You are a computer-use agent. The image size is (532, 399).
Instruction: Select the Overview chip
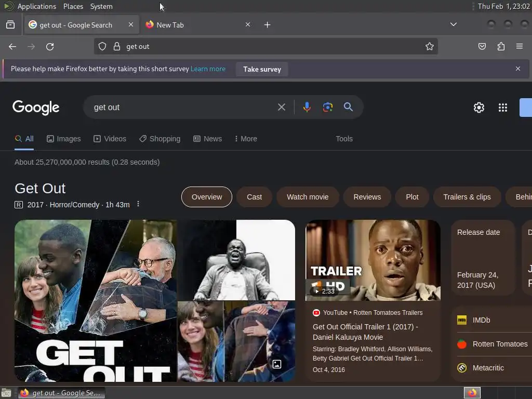click(x=207, y=197)
